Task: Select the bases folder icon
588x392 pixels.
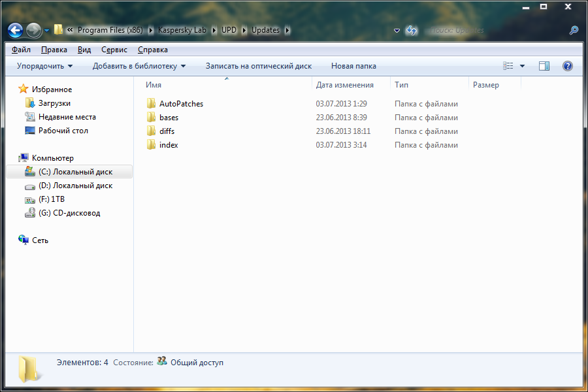Action: 151,118
